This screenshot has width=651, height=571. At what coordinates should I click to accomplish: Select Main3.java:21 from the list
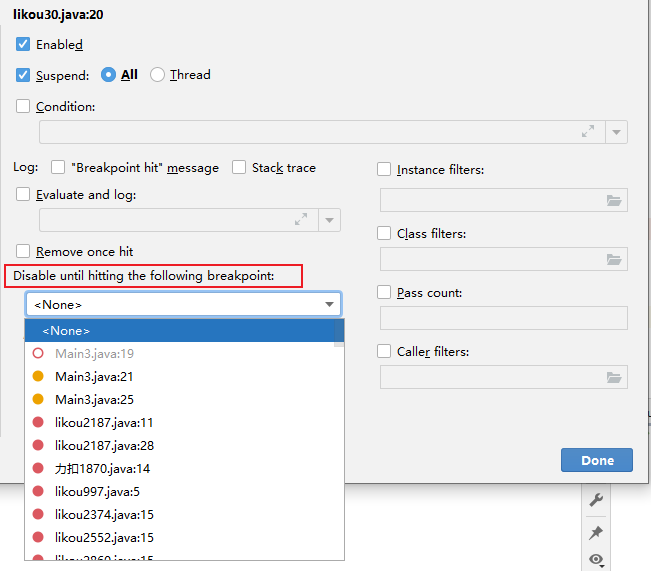click(94, 376)
